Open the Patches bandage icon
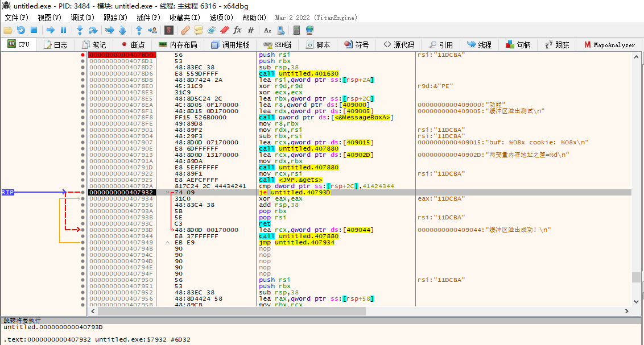The width and height of the screenshot is (644, 345). point(185,30)
